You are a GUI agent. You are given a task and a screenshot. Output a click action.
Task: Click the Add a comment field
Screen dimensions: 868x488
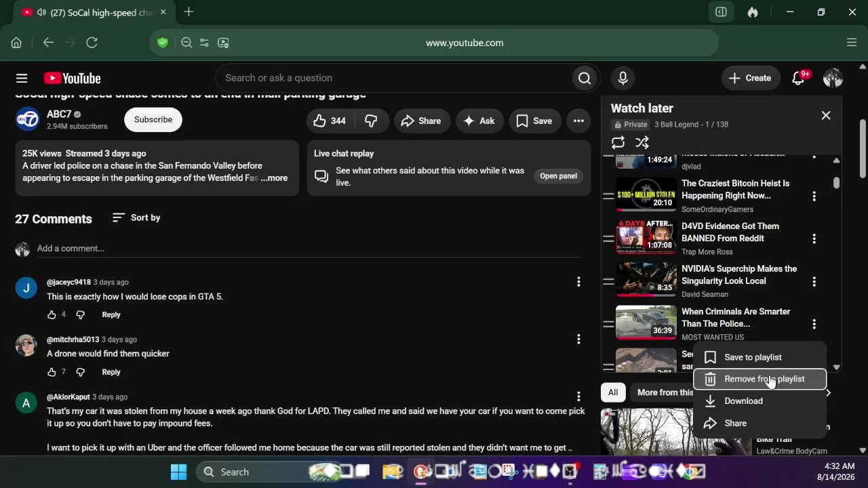(309, 249)
